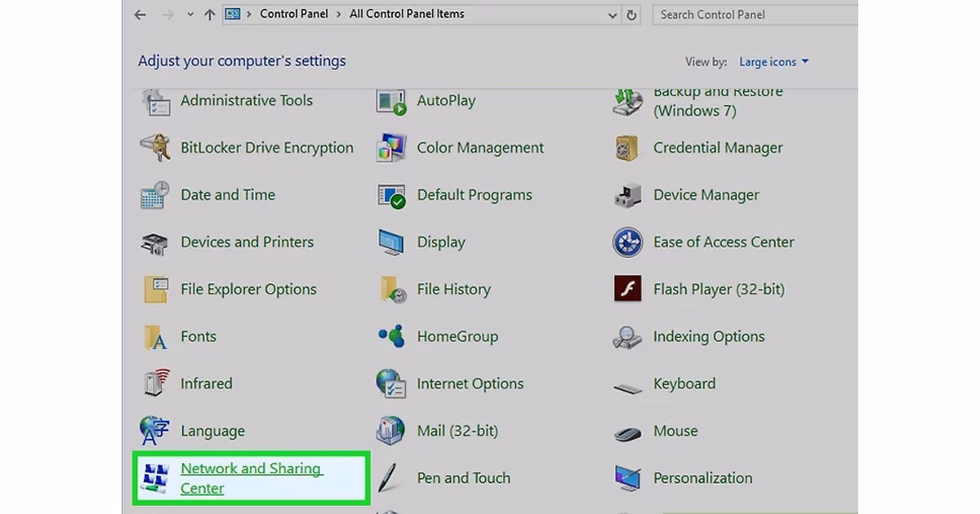Refresh the Control Panel view
Screen dimensions: 980x514
click(631, 15)
